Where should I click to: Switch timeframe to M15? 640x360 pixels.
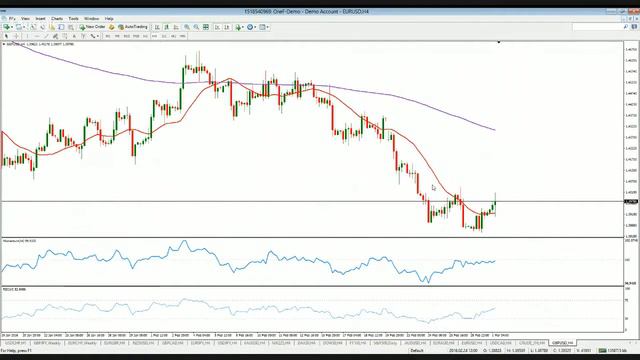[x=127, y=36]
